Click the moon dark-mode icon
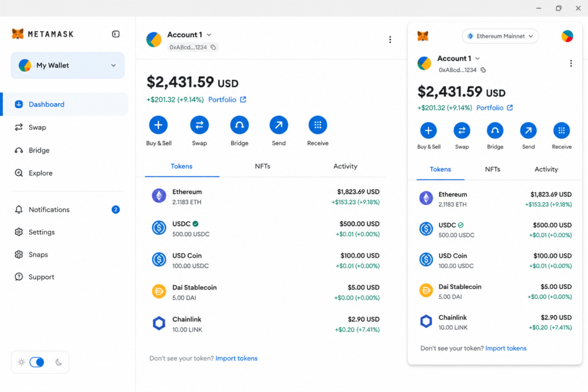 (59, 362)
